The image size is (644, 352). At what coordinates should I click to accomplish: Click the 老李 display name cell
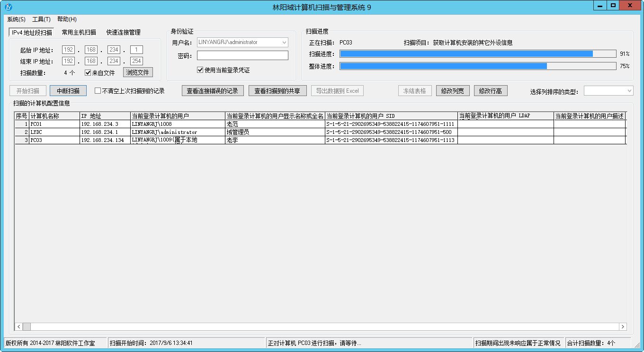pyautogui.click(x=275, y=140)
